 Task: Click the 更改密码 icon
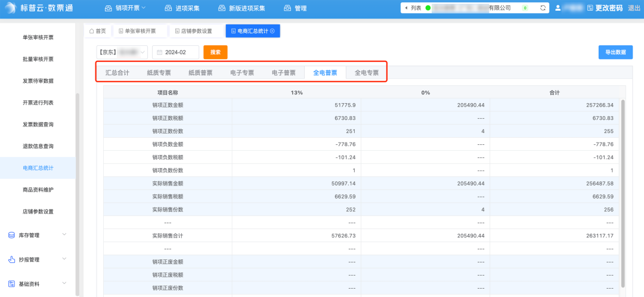pyautogui.click(x=590, y=8)
